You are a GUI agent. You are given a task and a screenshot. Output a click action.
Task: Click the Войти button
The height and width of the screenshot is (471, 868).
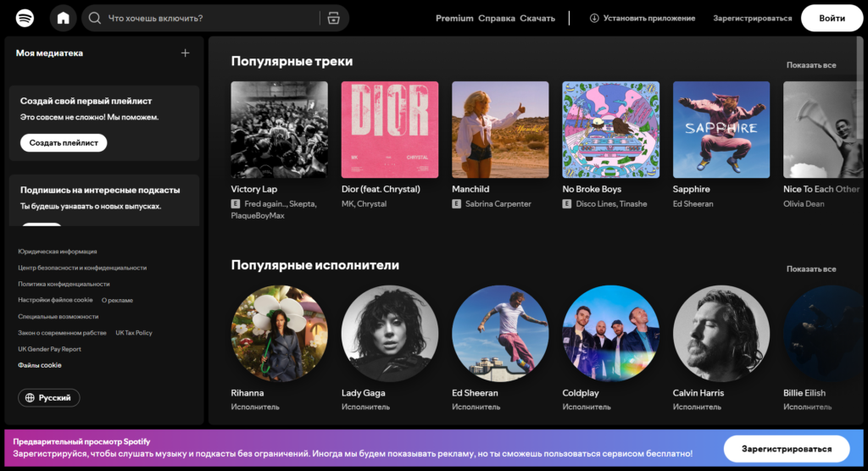832,19
